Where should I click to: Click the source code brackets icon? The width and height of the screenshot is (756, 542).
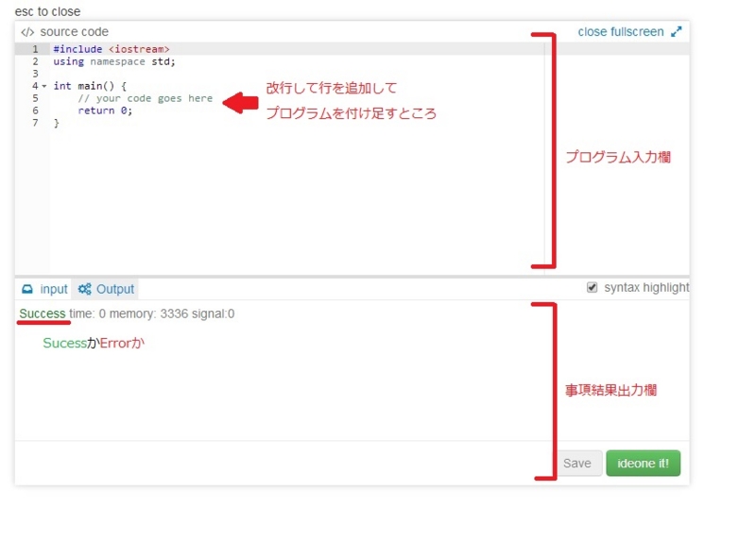tap(27, 32)
